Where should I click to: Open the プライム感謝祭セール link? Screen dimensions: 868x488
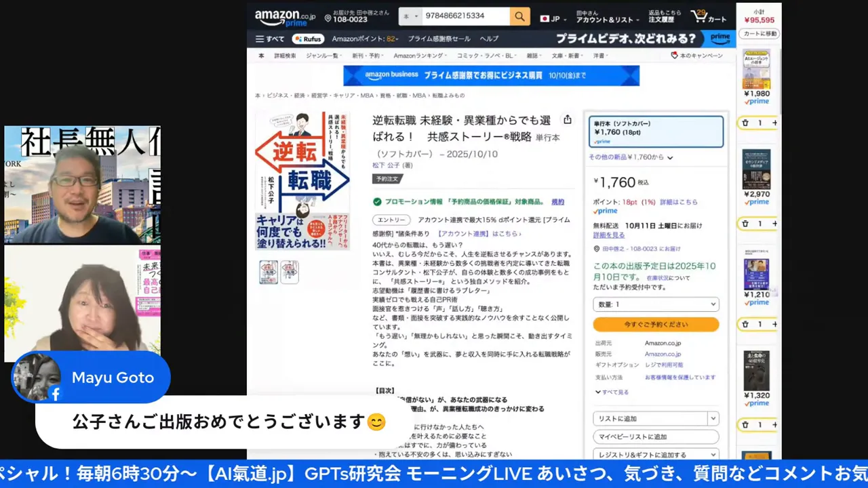pyautogui.click(x=439, y=39)
